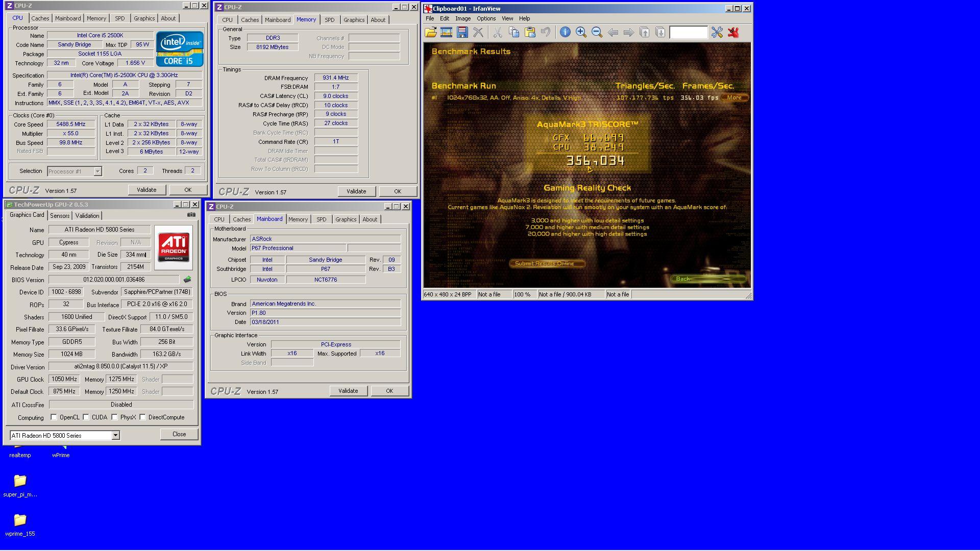
Task: Open About tab in the CPU-Z CPU window
Action: coord(168,18)
